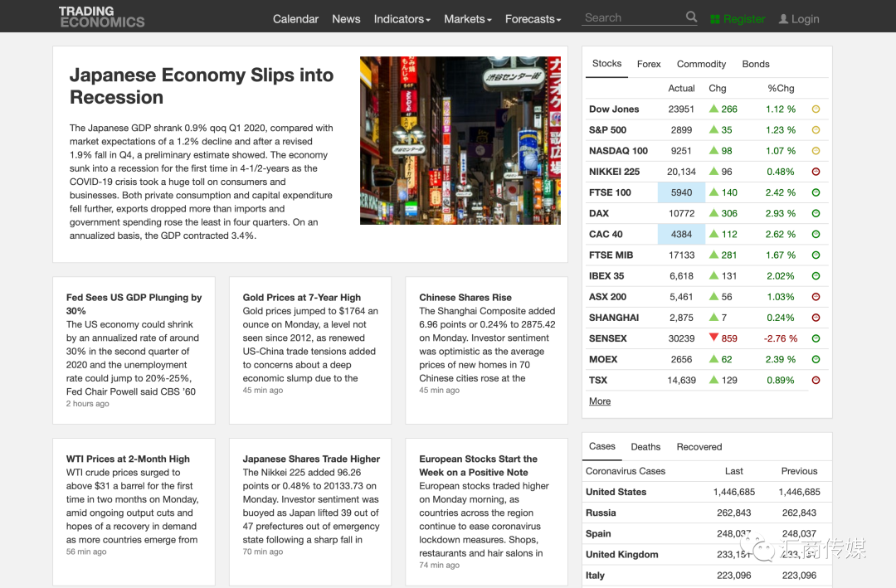Click the red clock icon in ASX 200 row

[816, 297]
